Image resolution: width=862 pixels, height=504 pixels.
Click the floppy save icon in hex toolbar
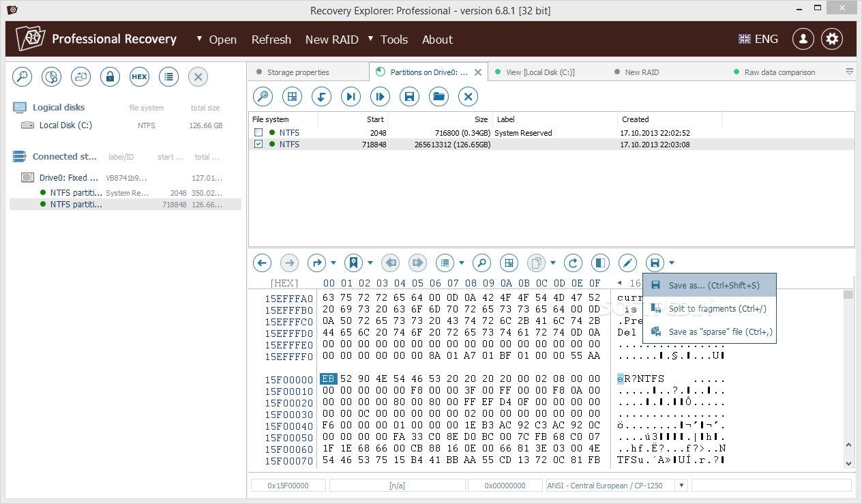tap(655, 263)
